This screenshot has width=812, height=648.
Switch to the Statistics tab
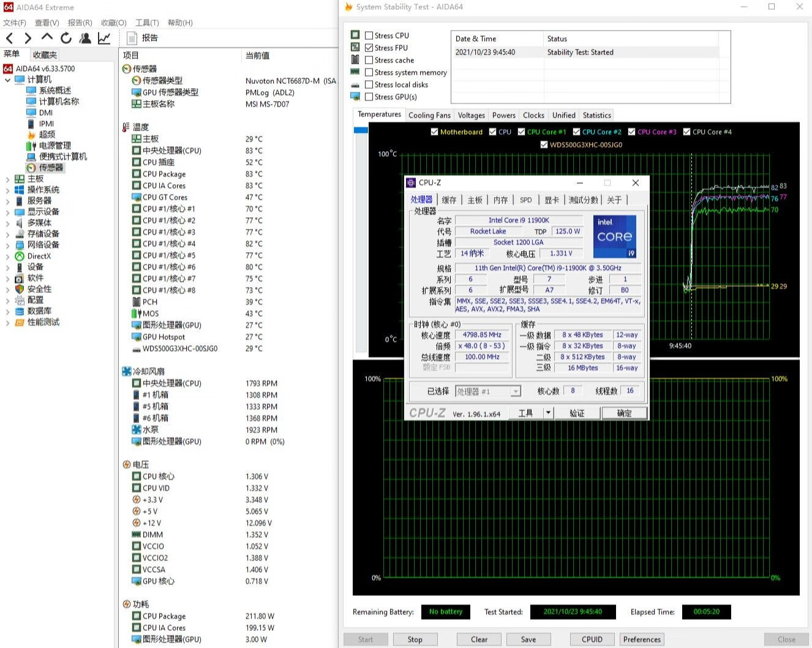596,115
